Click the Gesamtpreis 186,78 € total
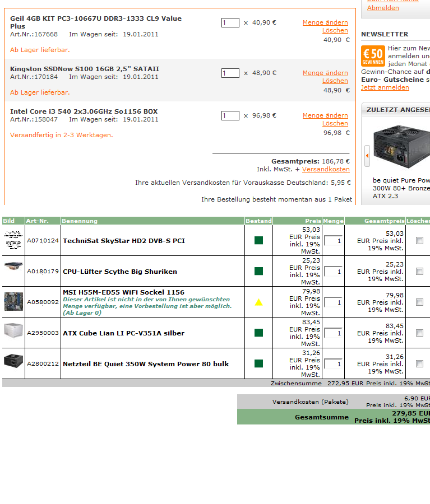 [311, 161]
